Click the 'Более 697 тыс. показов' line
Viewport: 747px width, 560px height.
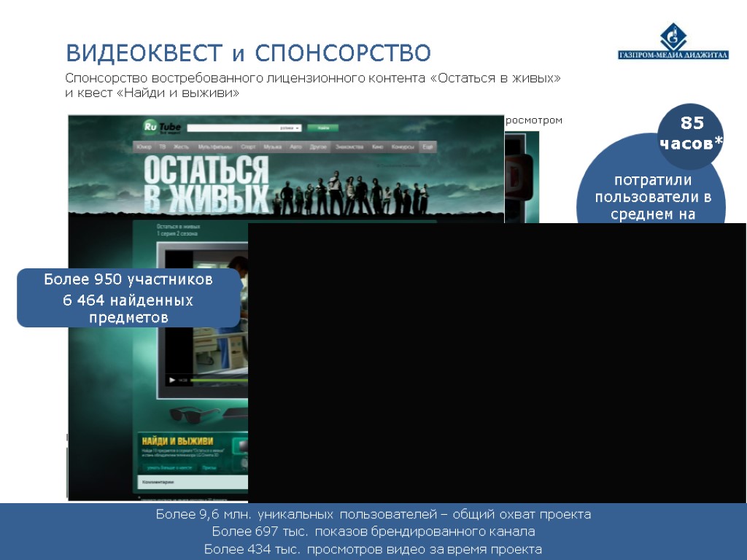[x=373, y=532]
